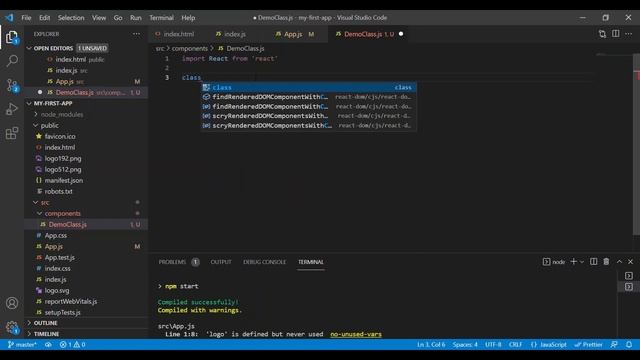The height and width of the screenshot is (360, 640).
Task: Open the Go menu
Action: click(x=118, y=18)
